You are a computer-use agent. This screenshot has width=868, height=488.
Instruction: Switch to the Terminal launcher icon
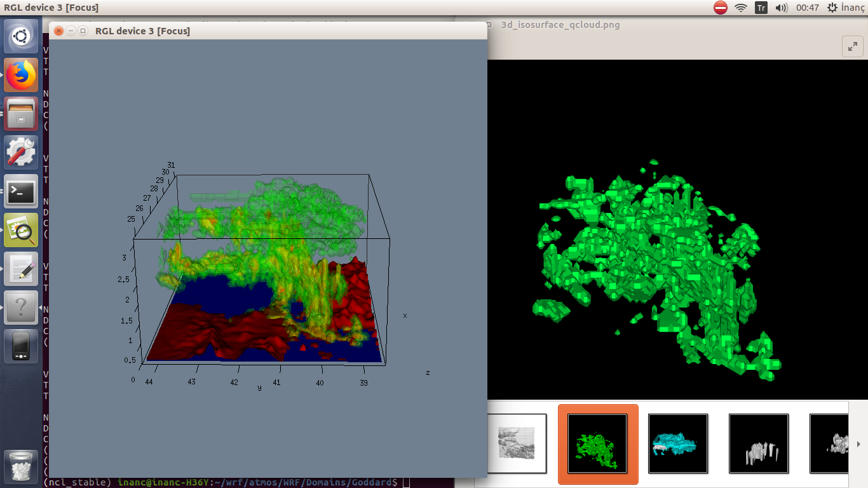(22, 191)
